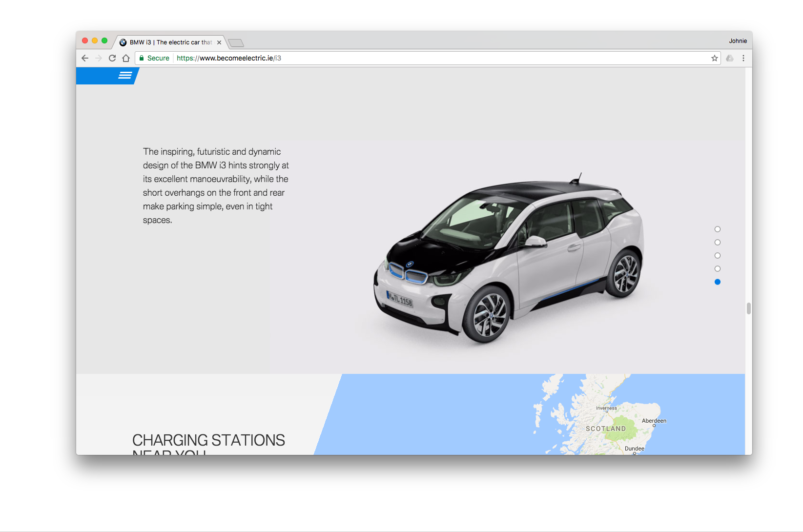803x532 pixels.
Task: Open the blue hamburger menu
Action: [x=125, y=75]
